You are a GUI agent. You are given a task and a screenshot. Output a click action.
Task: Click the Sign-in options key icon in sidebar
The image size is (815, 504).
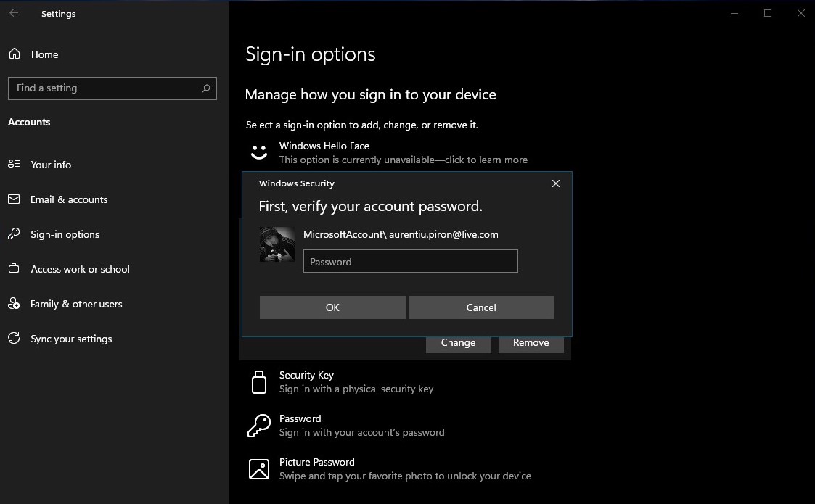[14, 234]
